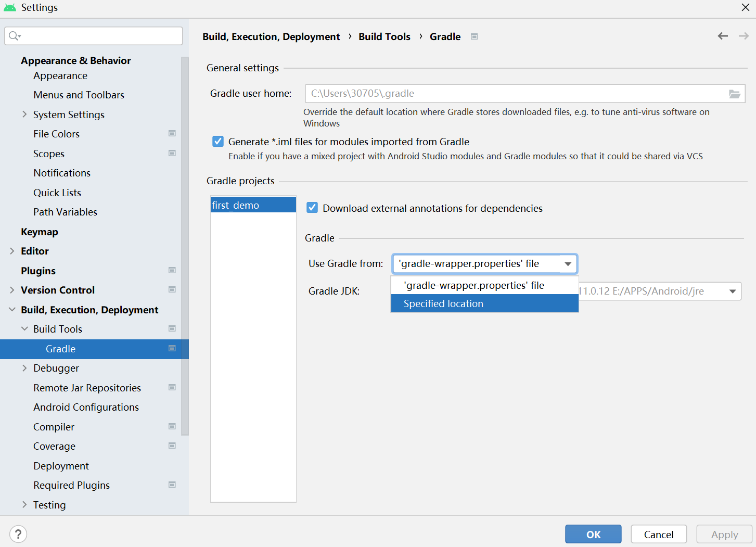Collapse Build, Execution, Deployment section

[x=12, y=310]
